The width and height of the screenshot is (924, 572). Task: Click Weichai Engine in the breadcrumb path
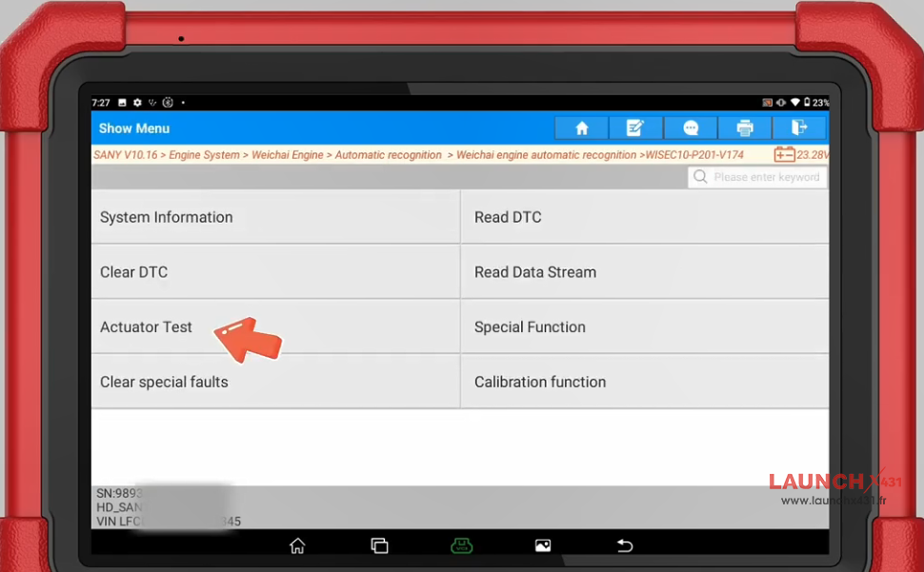click(286, 154)
